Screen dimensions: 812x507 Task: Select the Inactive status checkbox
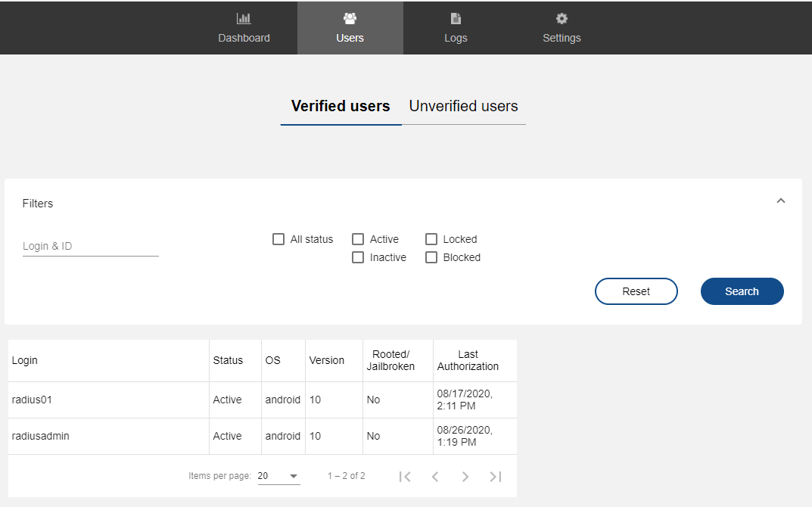(358, 257)
